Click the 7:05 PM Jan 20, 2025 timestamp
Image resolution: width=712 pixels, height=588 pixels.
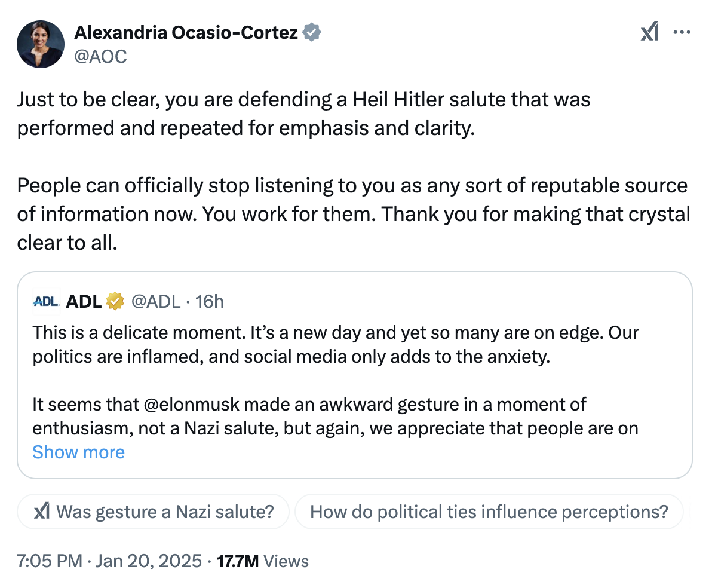point(109,561)
